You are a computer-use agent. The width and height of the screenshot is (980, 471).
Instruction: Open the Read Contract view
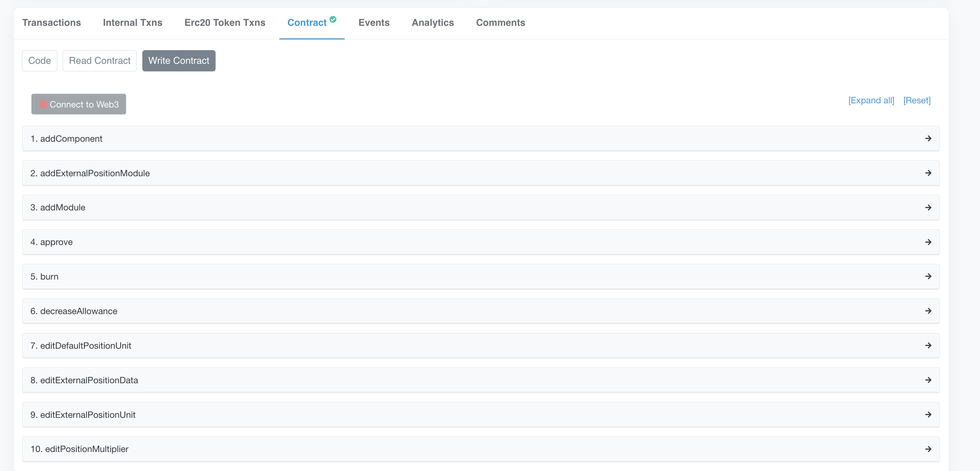click(100, 60)
